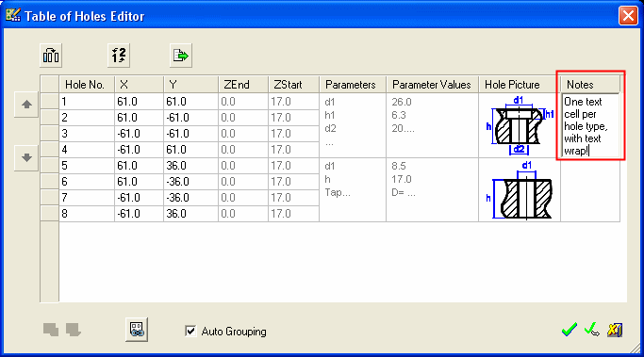The image size is (644, 357).
Task: Click the grayed group cells icon
Action: (51, 330)
